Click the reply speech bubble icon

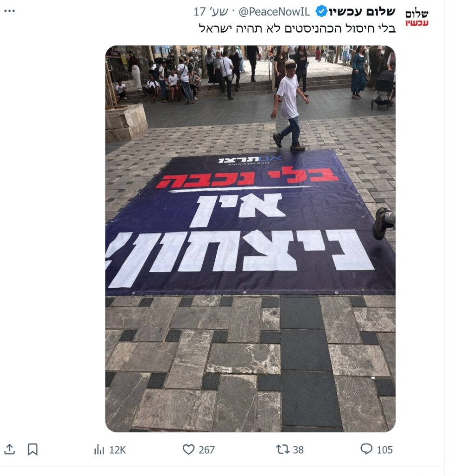(x=366, y=449)
